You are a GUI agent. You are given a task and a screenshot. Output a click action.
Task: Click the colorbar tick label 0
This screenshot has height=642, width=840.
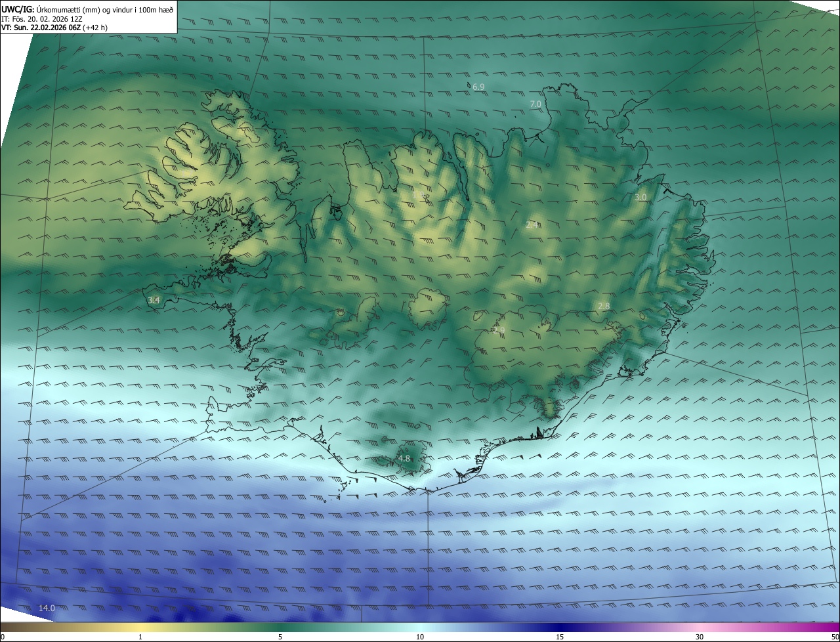3,637
